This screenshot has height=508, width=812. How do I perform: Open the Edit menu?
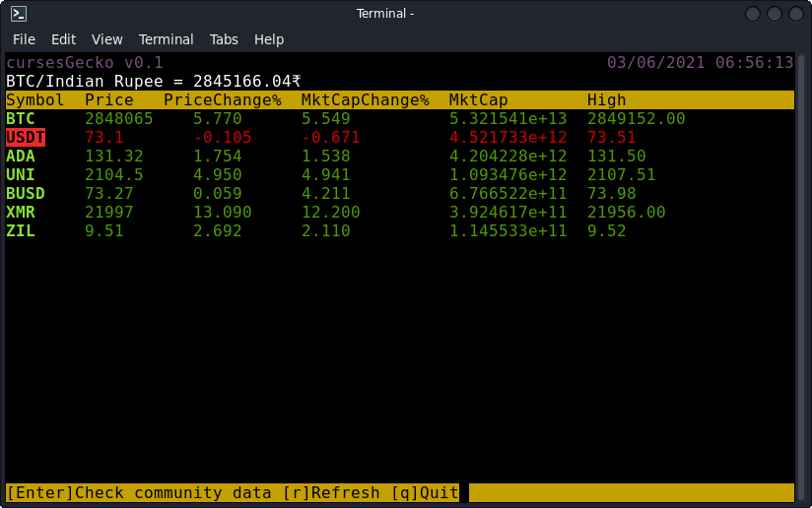coord(63,39)
